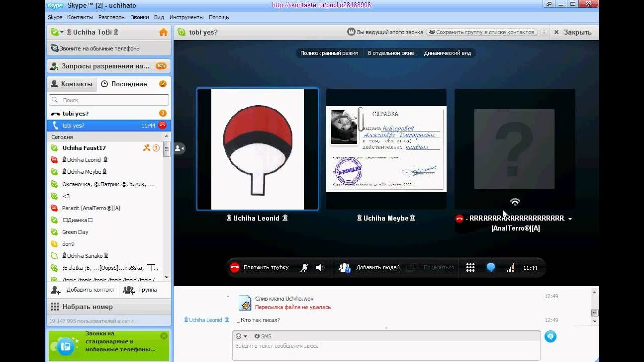
Task: Open dropdown arrow next to RRRRRRRR participant
Action: click(570, 219)
